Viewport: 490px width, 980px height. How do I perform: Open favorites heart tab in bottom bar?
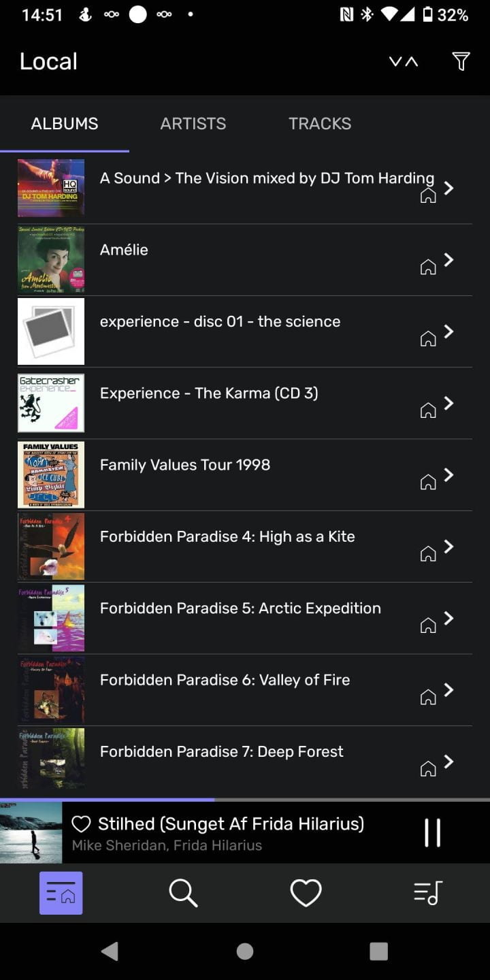click(306, 893)
